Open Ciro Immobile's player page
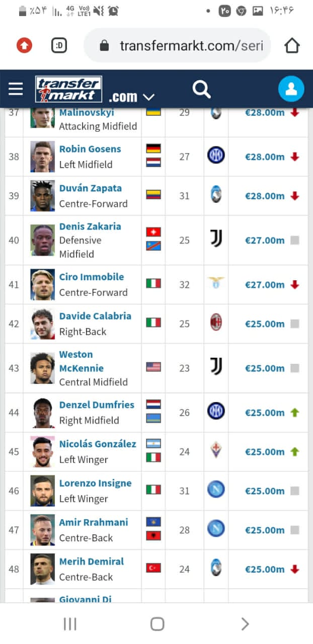 pyautogui.click(x=92, y=277)
